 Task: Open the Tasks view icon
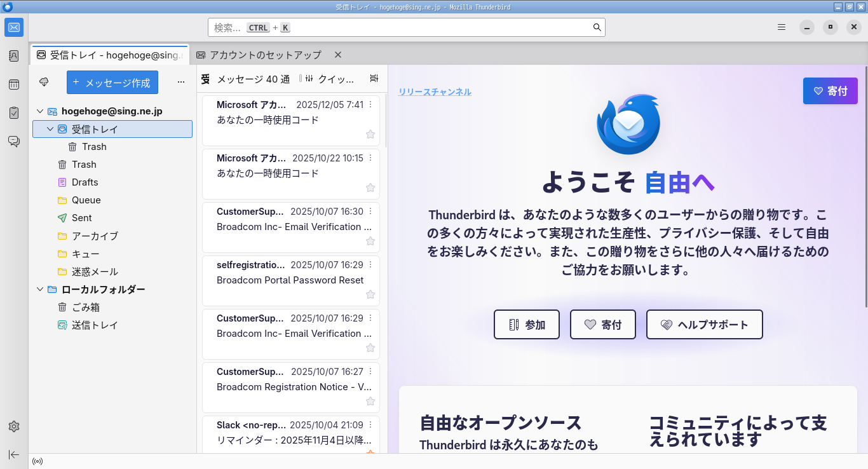pos(13,113)
